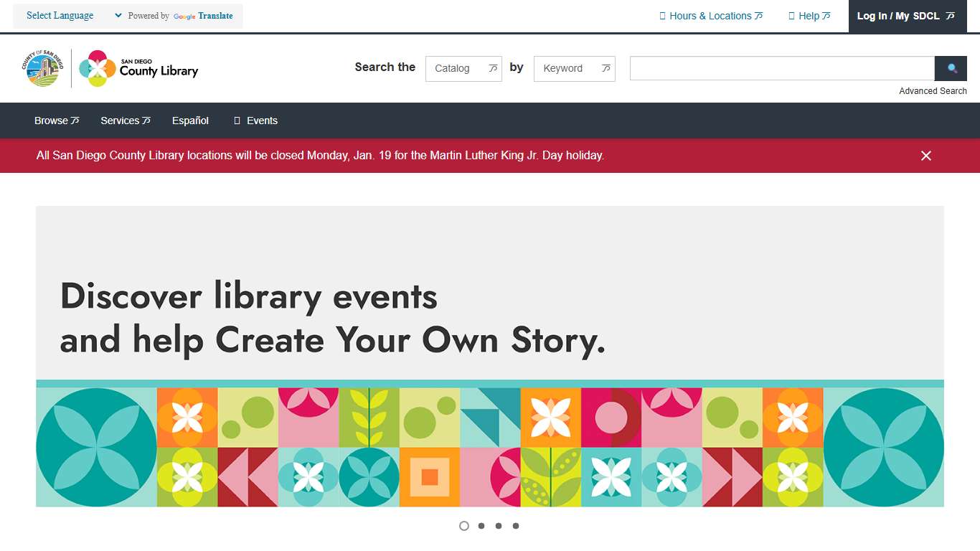Viewport: 980px width, 551px height.
Task: Click the search magnifying glass icon
Action: [951, 68]
